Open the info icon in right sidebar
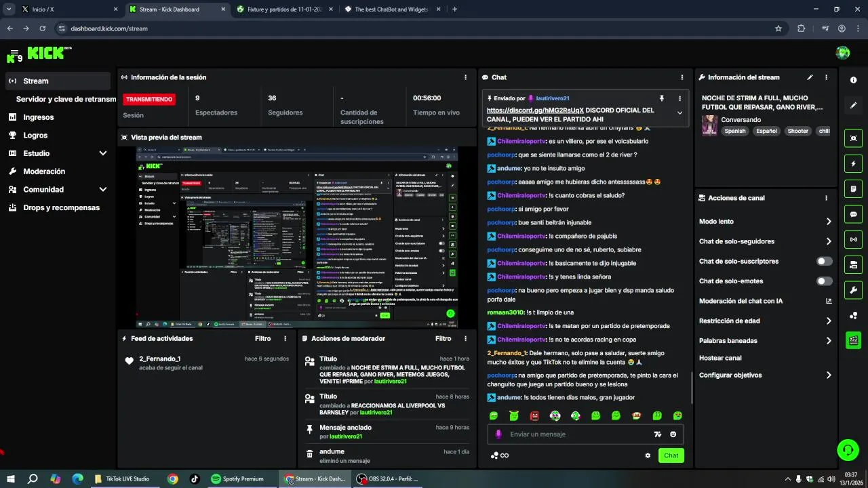Viewport: 868px width, 488px height. coord(853,80)
